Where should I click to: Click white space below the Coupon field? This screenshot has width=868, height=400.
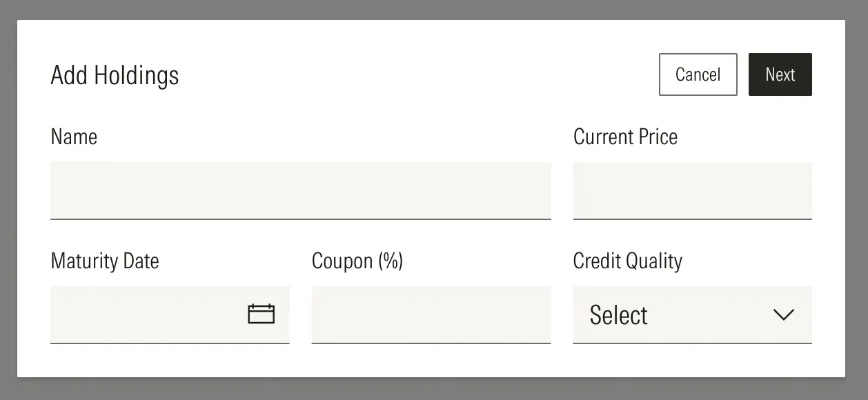(431, 360)
